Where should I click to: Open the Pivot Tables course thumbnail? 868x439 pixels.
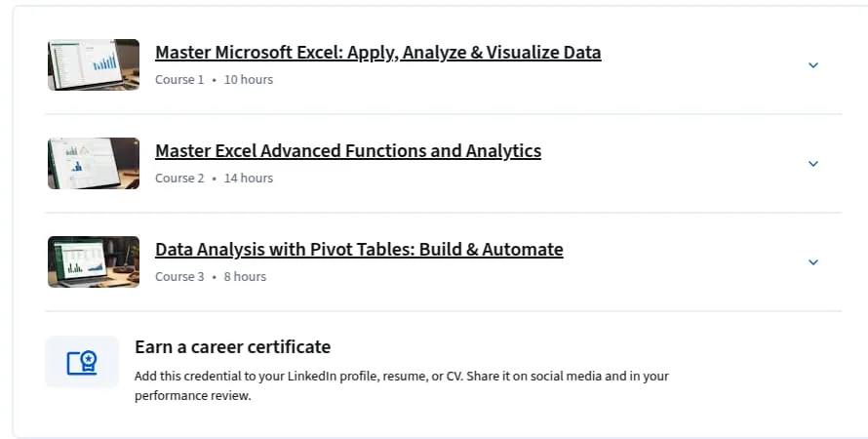coord(94,261)
